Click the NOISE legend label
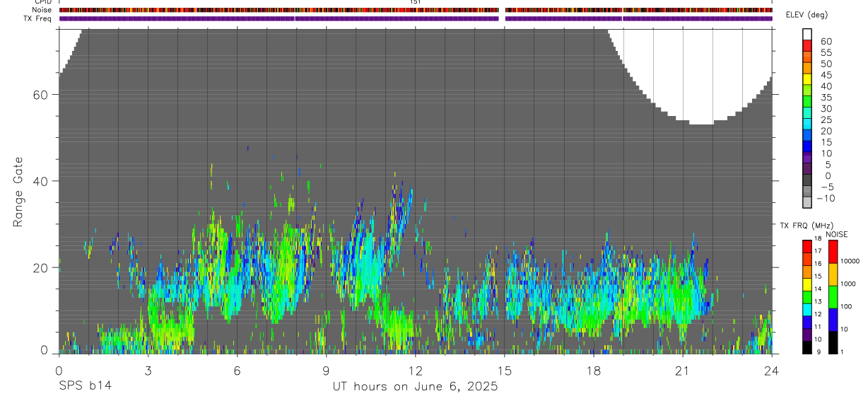The width and height of the screenshot is (868, 401). [x=836, y=234]
